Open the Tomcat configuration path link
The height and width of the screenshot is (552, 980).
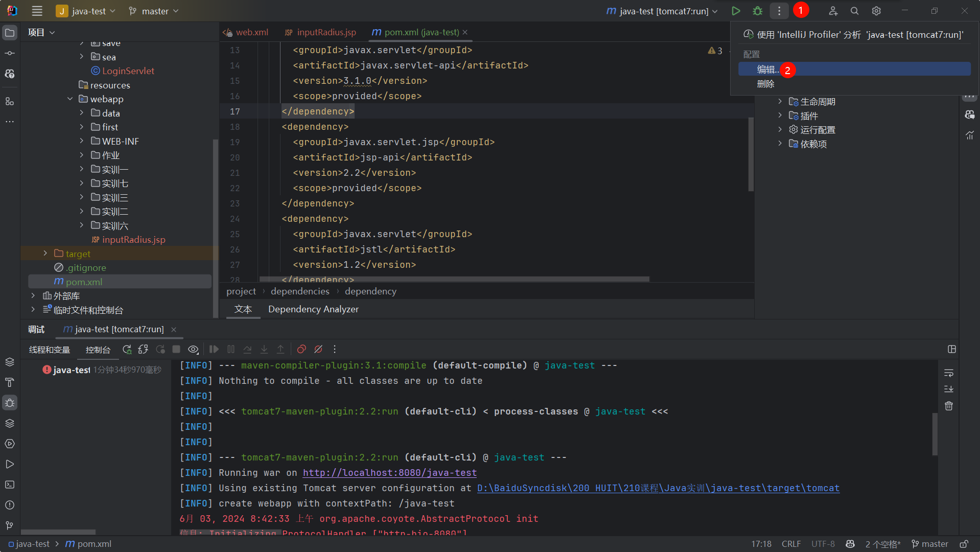(657, 488)
